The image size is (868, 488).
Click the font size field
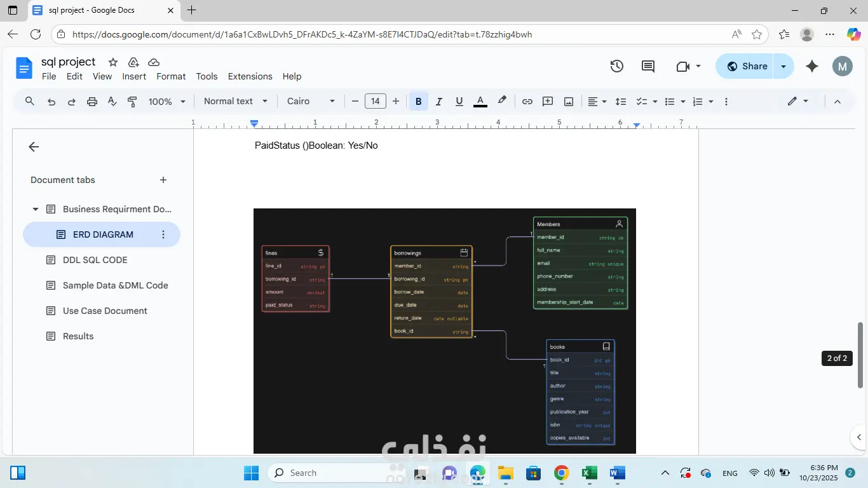(376, 102)
